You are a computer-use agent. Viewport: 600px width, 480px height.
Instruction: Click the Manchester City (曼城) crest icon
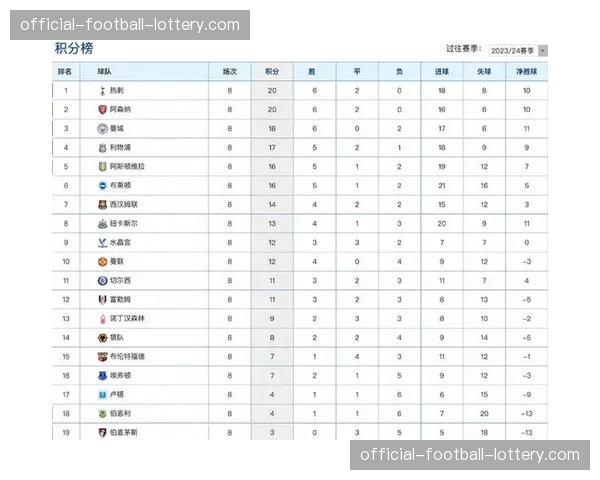coord(102,129)
